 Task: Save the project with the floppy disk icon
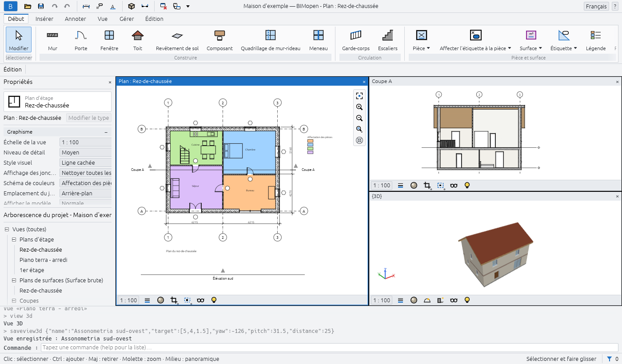coord(41,6)
